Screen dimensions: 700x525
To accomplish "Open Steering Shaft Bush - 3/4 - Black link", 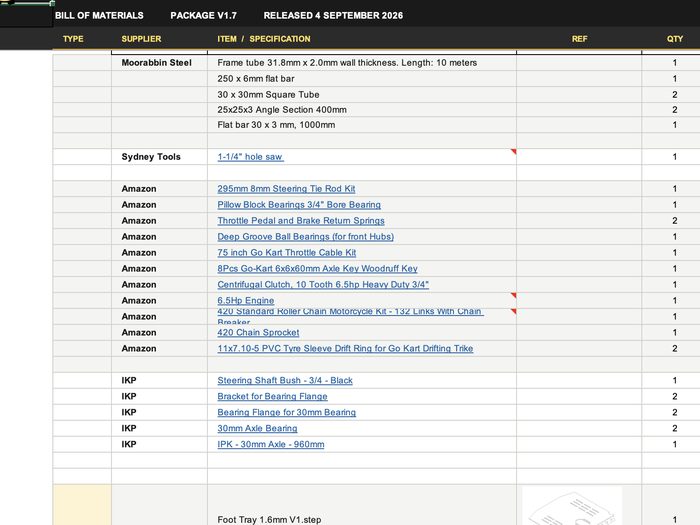I will pyautogui.click(x=285, y=380).
